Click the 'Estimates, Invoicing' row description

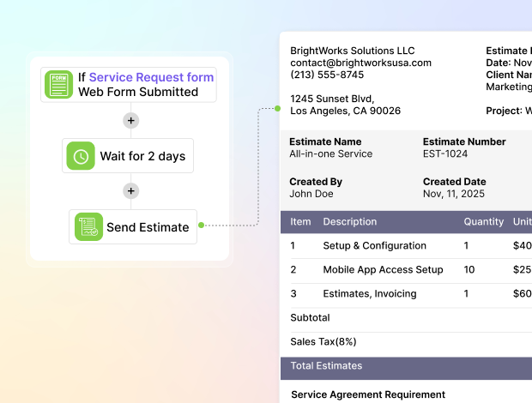tap(370, 293)
